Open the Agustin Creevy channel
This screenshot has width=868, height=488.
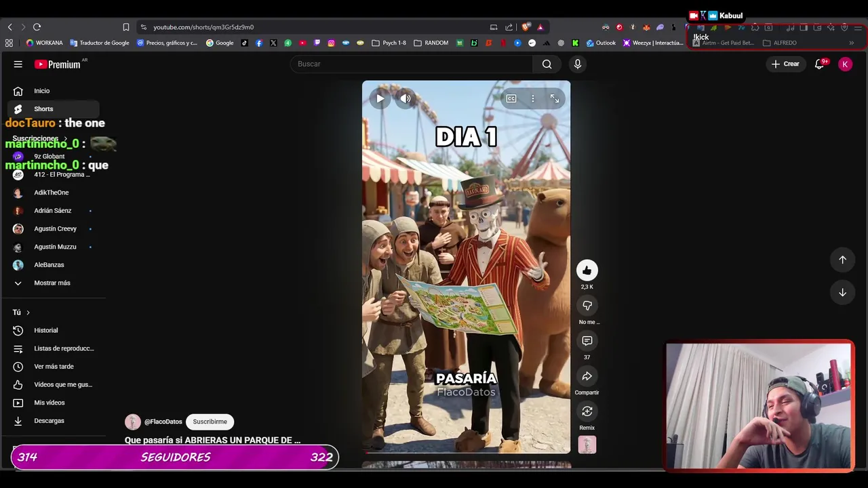53,229
